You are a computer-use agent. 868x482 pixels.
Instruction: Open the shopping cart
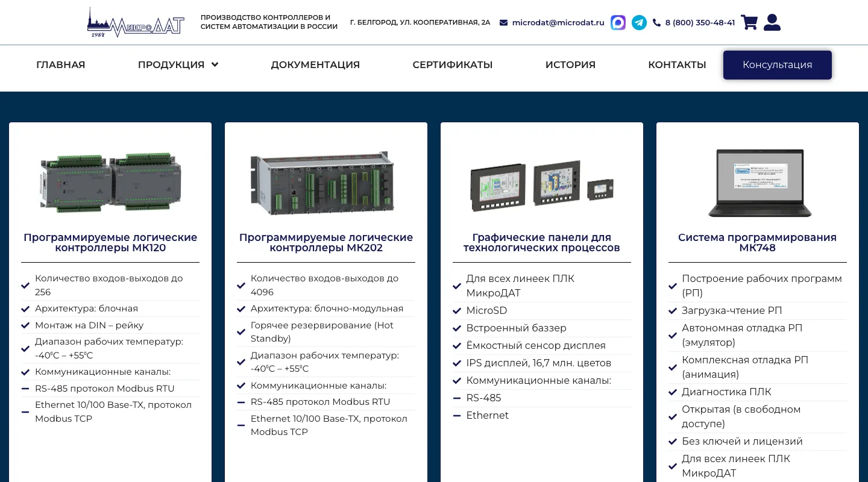click(749, 22)
